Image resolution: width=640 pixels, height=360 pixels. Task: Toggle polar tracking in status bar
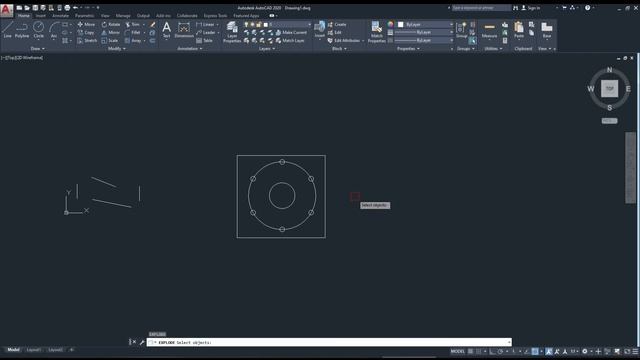(x=500, y=351)
